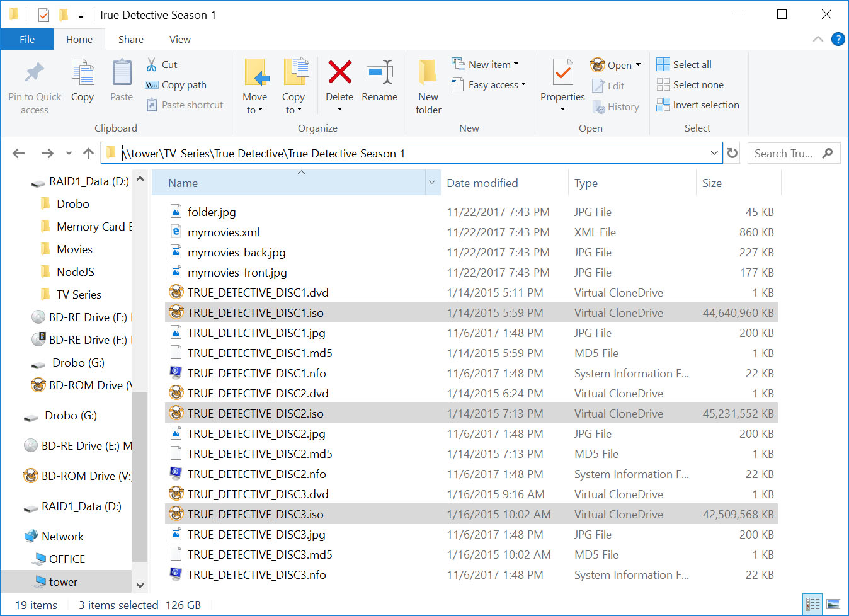Screen dimensions: 849x616
Task: Switch to the Share tab
Action: [131, 39]
